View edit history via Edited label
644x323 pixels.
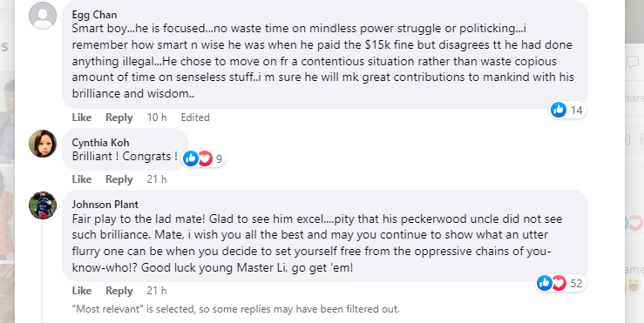tap(195, 118)
